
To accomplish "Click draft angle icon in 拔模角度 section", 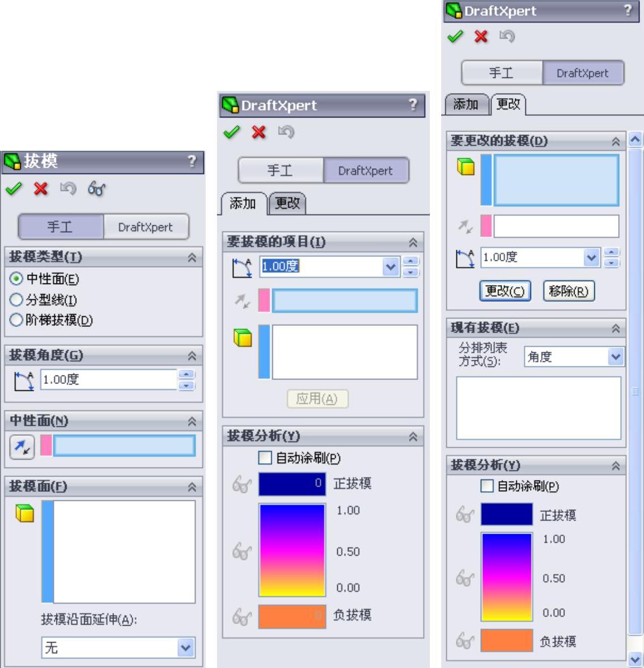I will 24,381.
